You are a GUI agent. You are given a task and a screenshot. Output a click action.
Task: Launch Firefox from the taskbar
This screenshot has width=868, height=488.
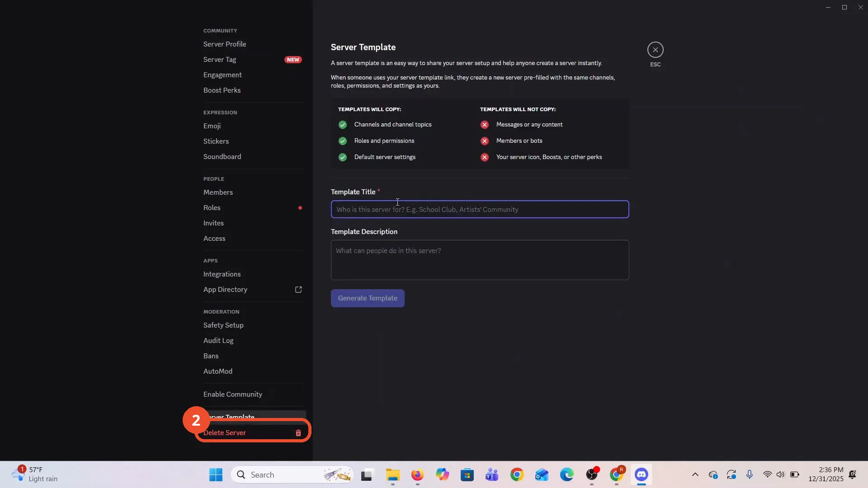click(x=417, y=475)
